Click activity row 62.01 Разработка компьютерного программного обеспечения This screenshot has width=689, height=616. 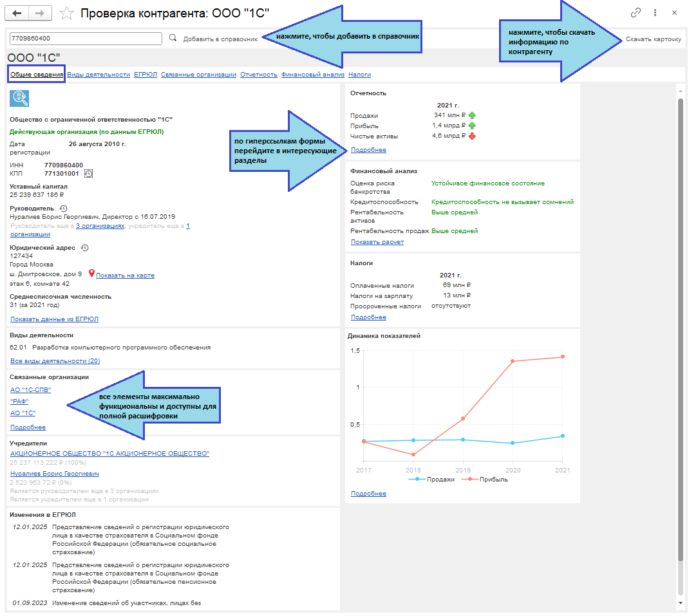tap(110, 348)
